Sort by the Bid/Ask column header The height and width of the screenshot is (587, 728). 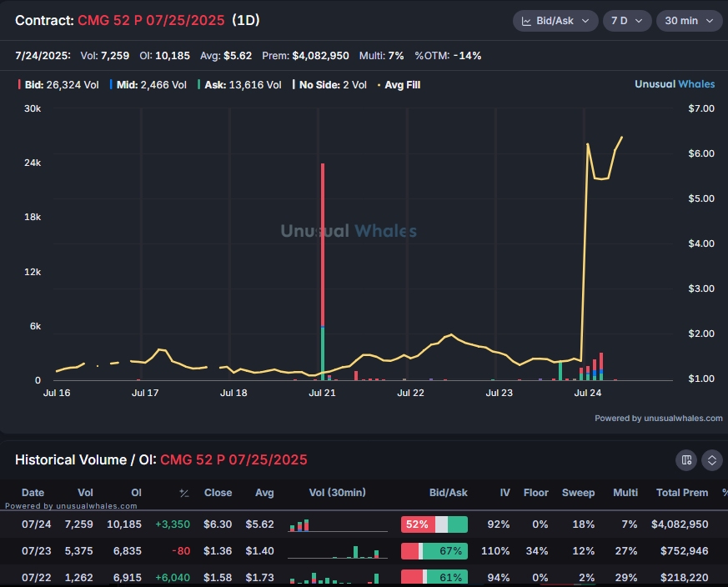click(448, 493)
